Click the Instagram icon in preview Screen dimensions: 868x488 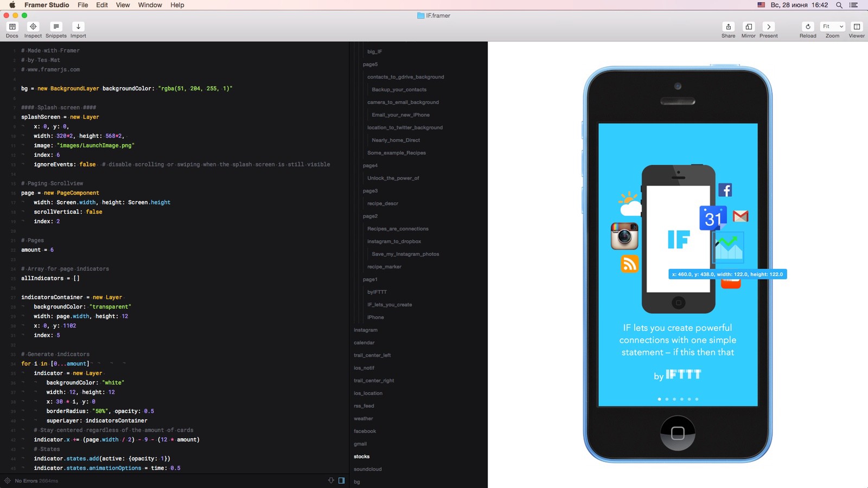pos(624,236)
